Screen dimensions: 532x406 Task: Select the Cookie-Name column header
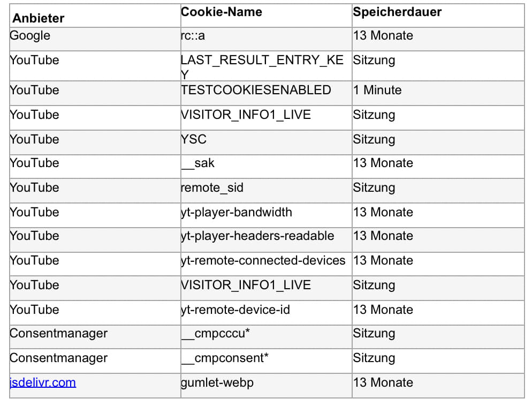222,12
